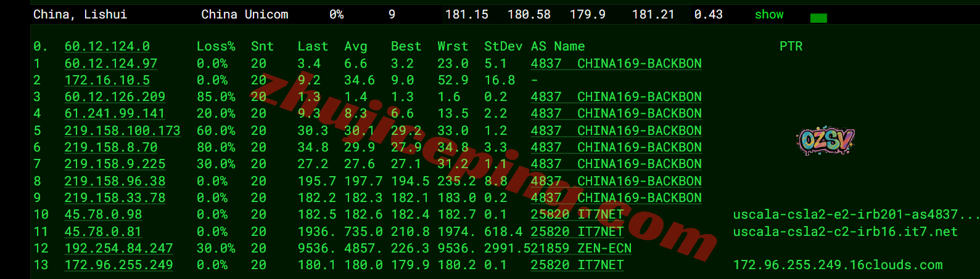The width and height of the screenshot is (980, 279).
Task: Click the 4837 CHINA169-BACKBON link for hop 1
Action: tap(616, 63)
